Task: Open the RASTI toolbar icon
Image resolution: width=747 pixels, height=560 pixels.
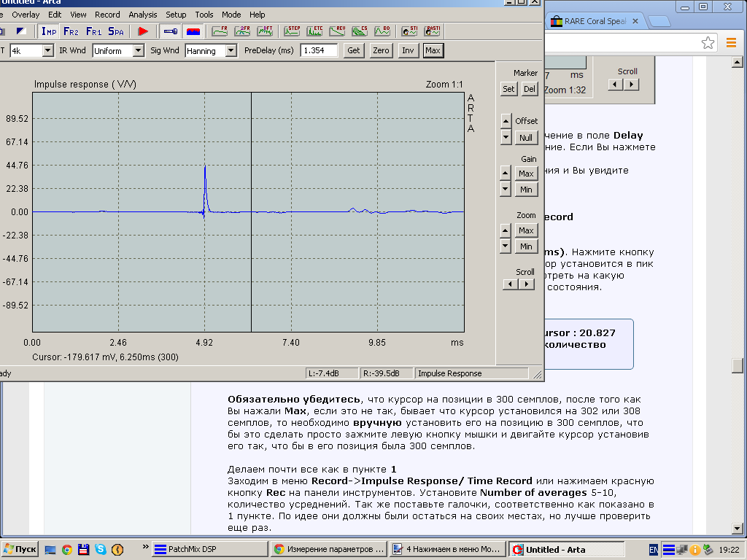Action: pos(433,31)
